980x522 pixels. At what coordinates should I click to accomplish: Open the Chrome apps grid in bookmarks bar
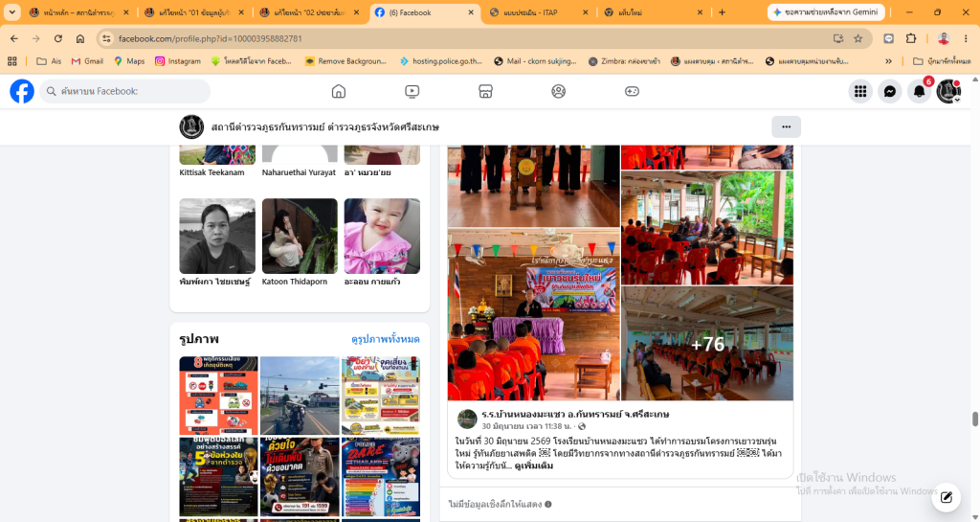(11, 61)
